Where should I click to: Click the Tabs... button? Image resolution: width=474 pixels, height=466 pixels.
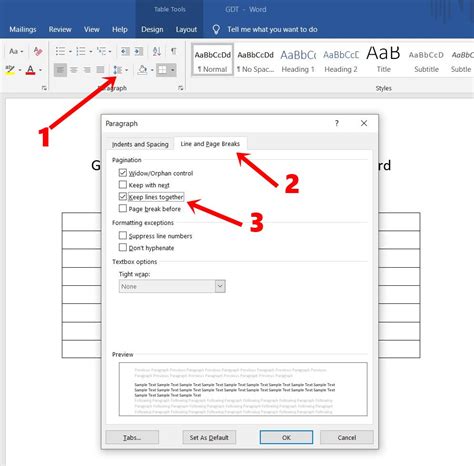(x=132, y=437)
